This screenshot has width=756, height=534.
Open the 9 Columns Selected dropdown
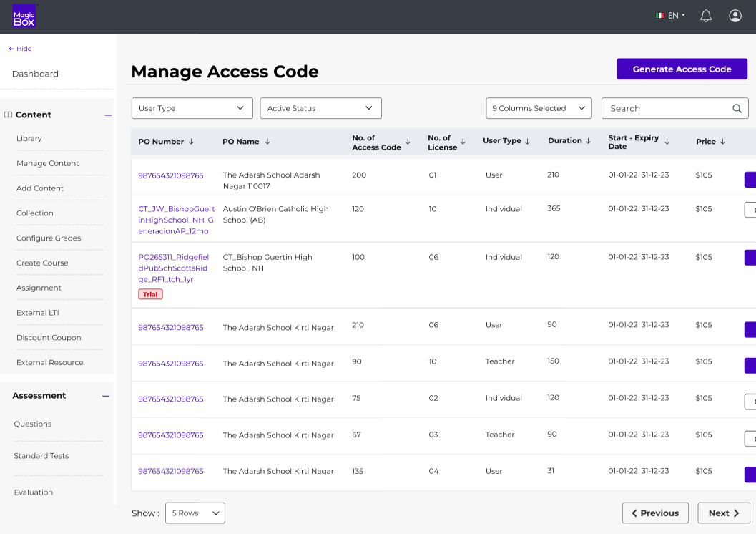(x=539, y=108)
